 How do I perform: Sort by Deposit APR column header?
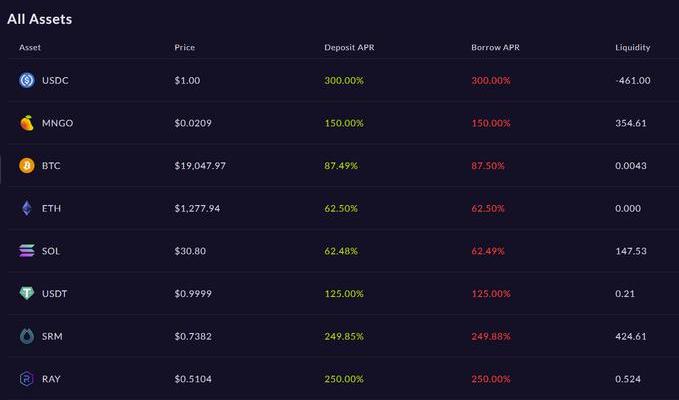[x=349, y=47]
